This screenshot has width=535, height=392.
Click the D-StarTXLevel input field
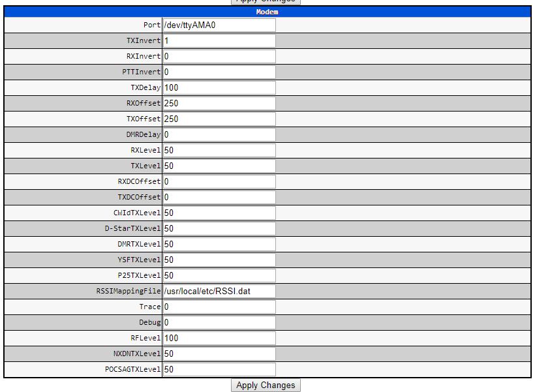[219, 228]
